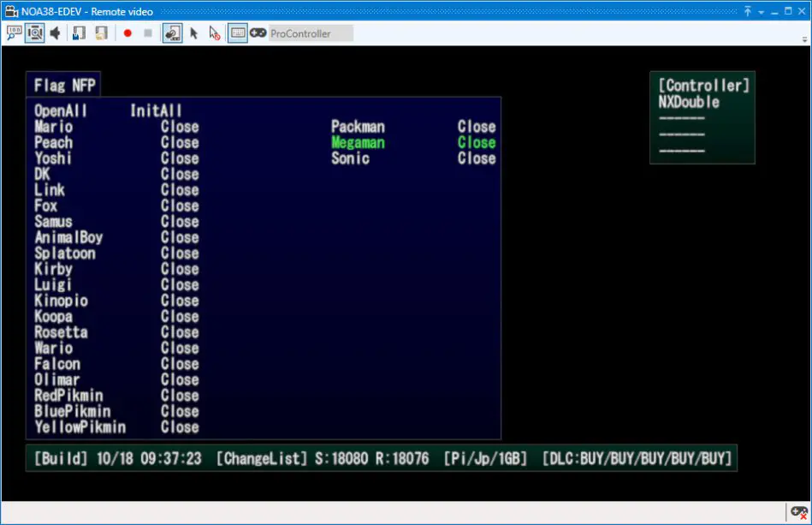This screenshot has width=812, height=525.
Task: Select the Link row label
Action: click(x=50, y=189)
